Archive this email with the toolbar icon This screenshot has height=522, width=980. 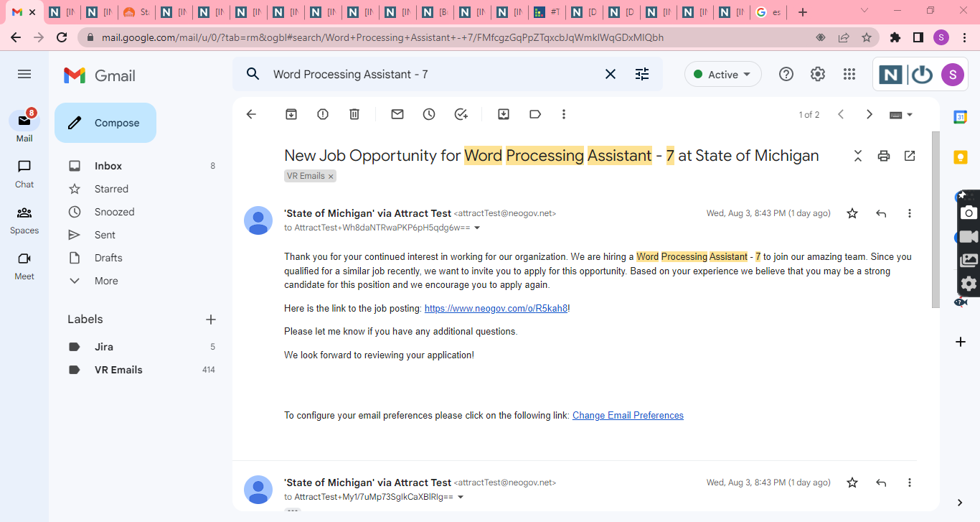291,114
